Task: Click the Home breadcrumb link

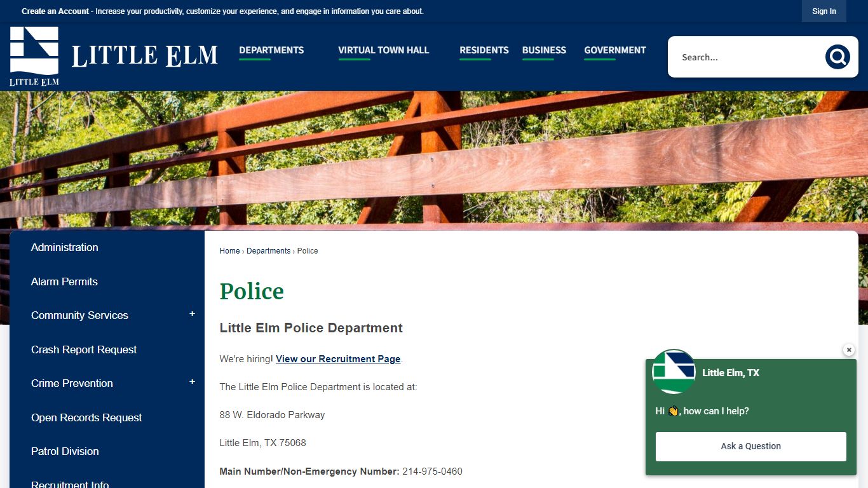Action: tap(229, 251)
